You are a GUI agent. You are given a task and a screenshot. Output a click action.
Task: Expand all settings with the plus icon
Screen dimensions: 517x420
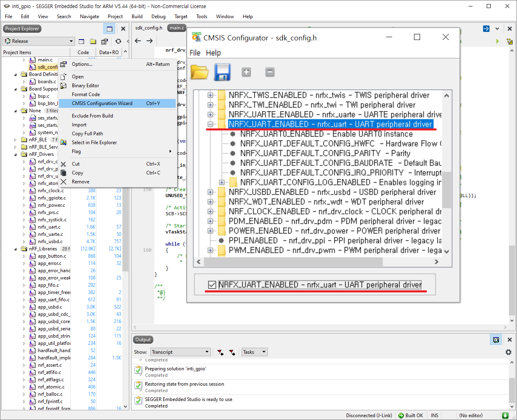tap(246, 72)
